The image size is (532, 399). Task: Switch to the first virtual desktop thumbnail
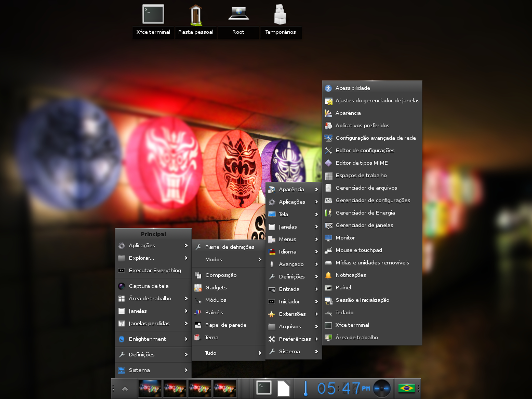click(150, 388)
